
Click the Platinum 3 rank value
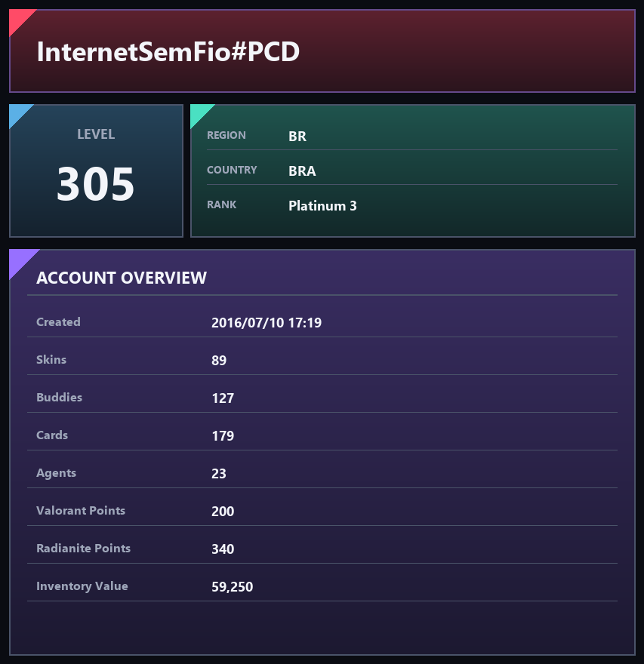tap(323, 206)
